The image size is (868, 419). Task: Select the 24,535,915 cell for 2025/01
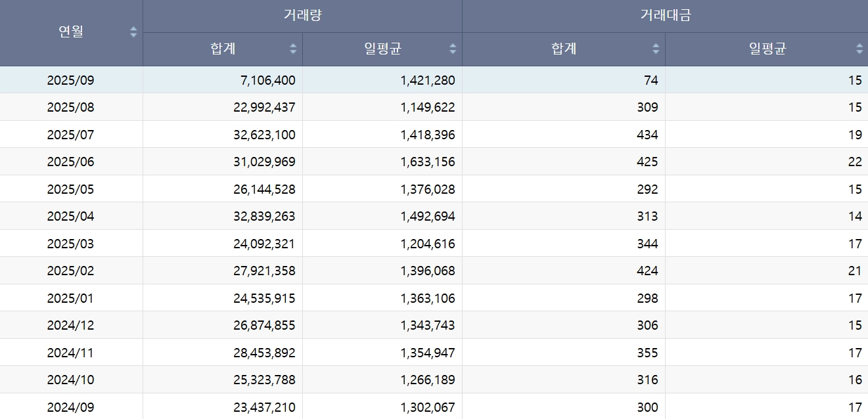264,298
